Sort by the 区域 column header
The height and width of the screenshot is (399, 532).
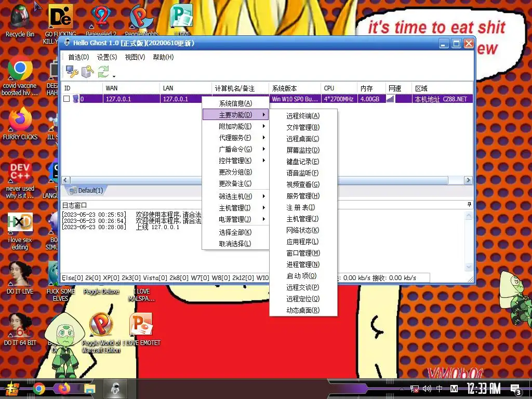tap(442, 88)
